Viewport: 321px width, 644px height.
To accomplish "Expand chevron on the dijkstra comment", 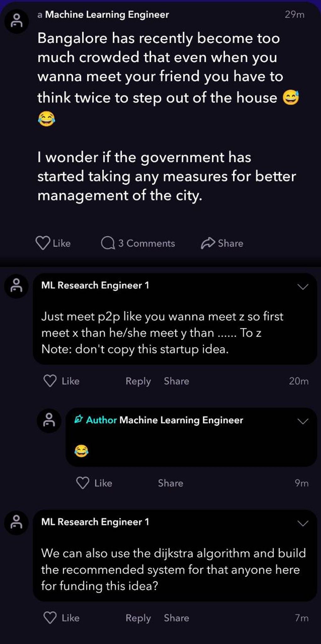I will click(x=303, y=523).
